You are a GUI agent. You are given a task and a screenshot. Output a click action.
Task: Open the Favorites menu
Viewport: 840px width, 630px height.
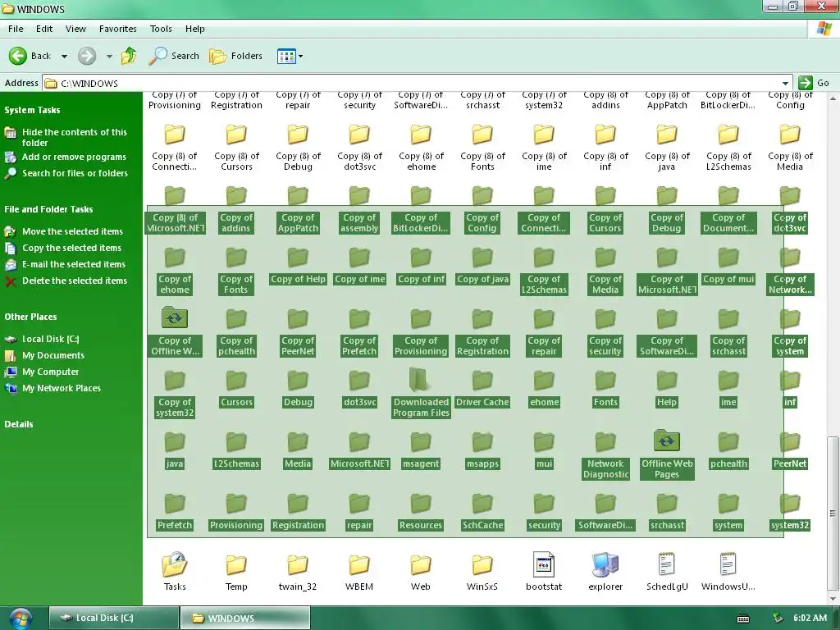118,29
